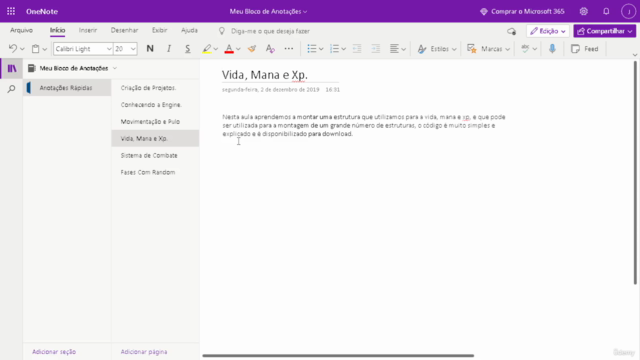Start dictation with the microphone icon
Image resolution: width=640 pixels, height=360 pixels.
552,49
